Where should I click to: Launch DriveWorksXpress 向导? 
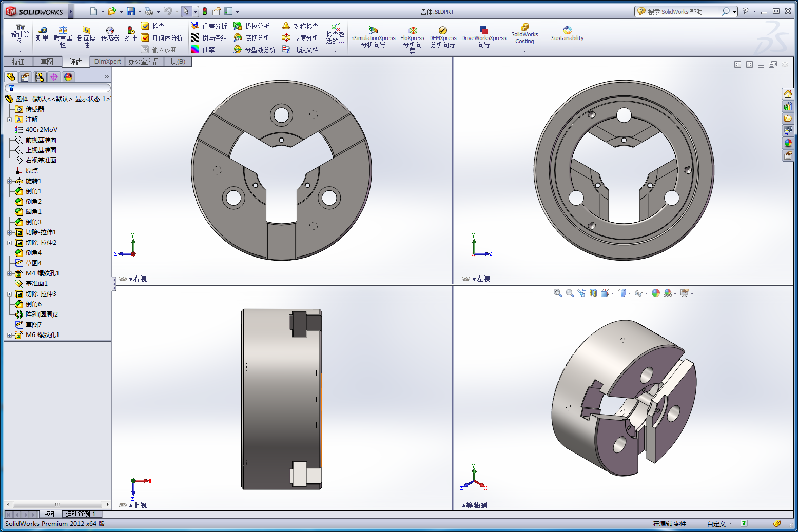pos(484,37)
